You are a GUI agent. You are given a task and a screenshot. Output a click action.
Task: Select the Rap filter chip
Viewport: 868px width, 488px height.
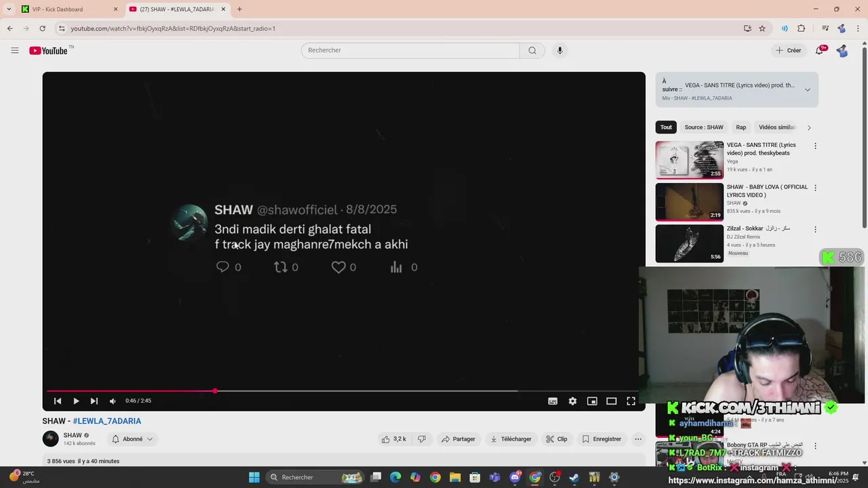[x=741, y=127]
